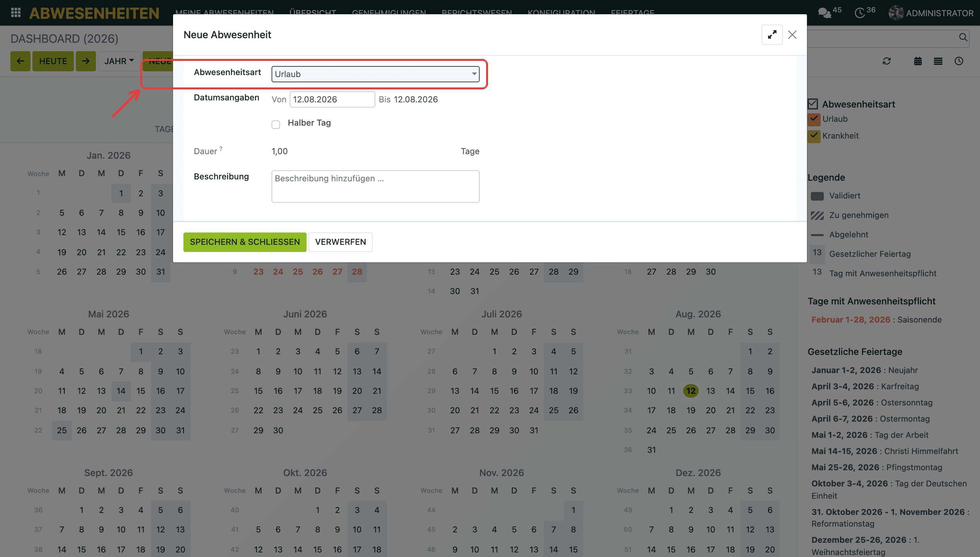Refresh the dashboard view
The image size is (980, 557).
click(x=887, y=61)
